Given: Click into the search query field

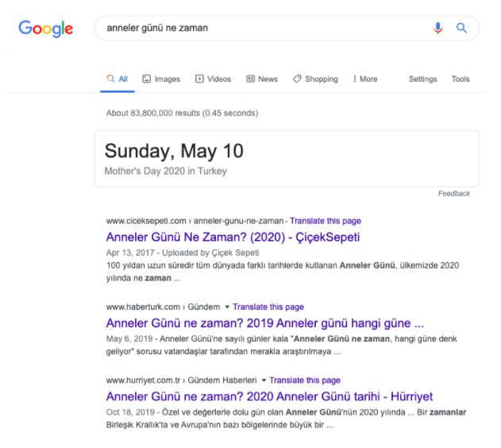Looking at the screenshot, I should (x=265, y=28).
